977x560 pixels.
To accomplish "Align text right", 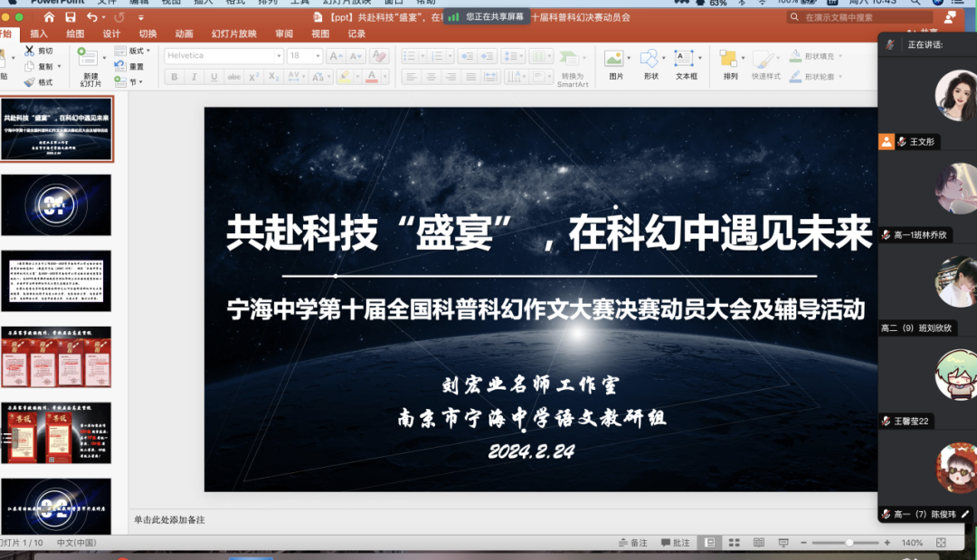I will 451,77.
